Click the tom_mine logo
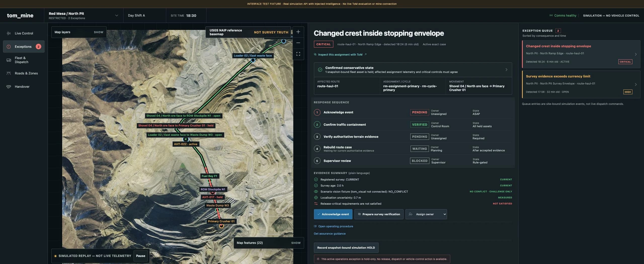 [x=20, y=15]
